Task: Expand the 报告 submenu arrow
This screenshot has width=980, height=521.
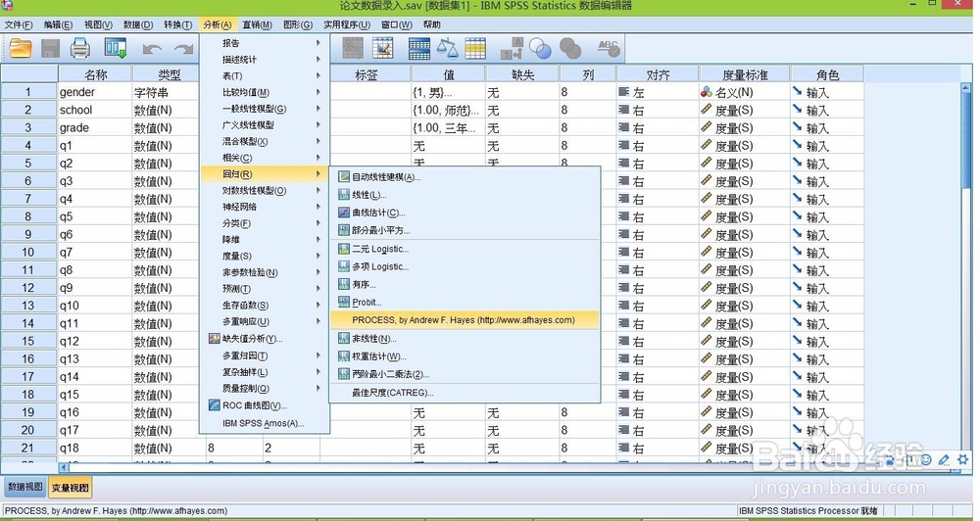Action: 318,43
